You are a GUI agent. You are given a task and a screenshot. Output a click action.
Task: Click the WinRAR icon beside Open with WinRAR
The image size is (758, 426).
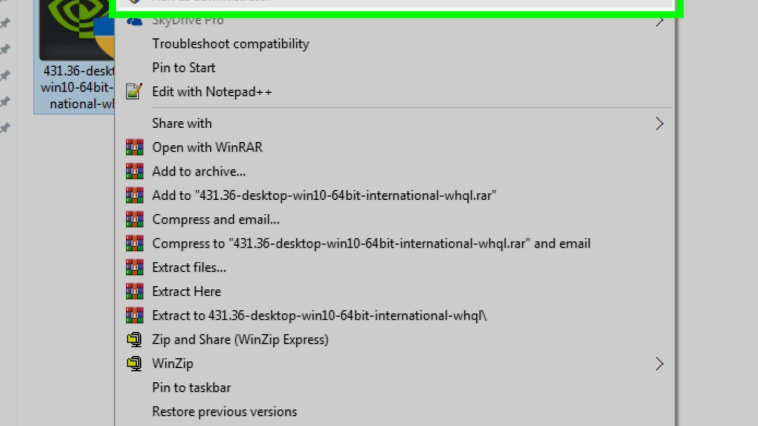[134, 148]
